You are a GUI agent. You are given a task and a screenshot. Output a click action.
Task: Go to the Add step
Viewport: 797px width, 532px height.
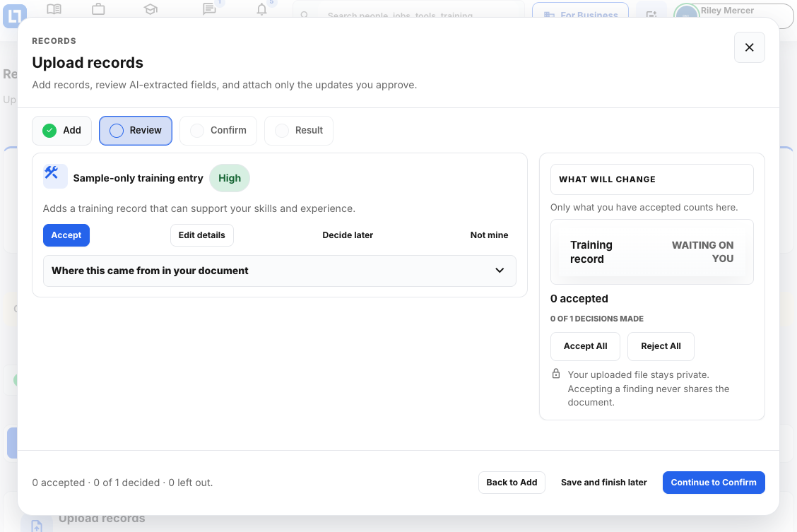tap(61, 131)
